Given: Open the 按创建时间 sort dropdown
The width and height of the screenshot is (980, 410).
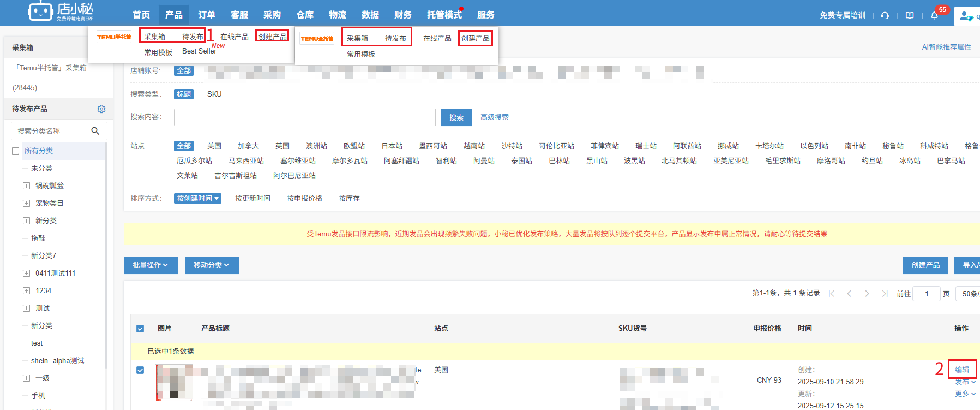Looking at the screenshot, I should point(198,198).
